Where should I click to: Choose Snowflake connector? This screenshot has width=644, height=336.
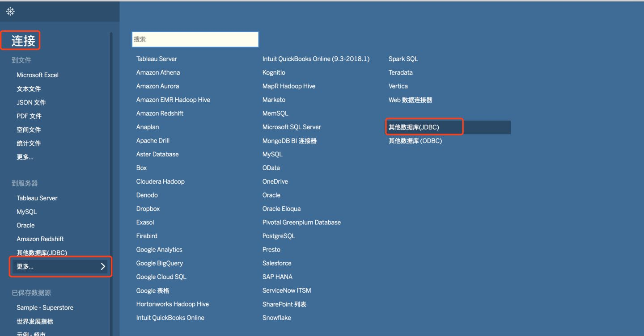[277, 318]
